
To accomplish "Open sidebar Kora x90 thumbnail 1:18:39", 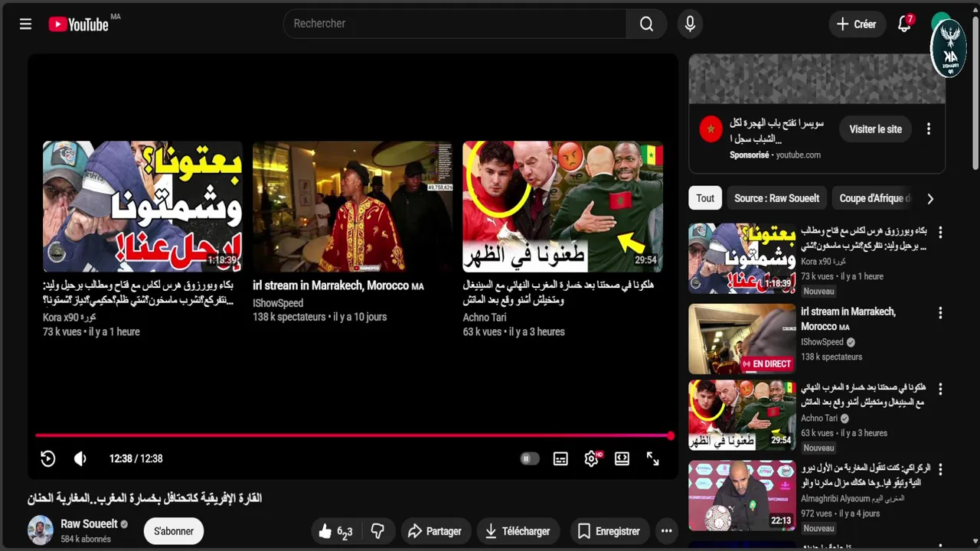I will [742, 258].
